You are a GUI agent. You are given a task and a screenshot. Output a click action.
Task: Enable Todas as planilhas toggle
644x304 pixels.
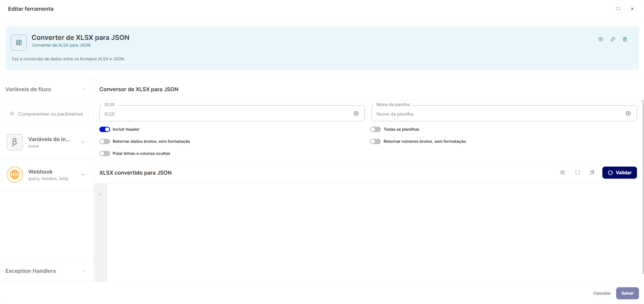pyautogui.click(x=376, y=129)
